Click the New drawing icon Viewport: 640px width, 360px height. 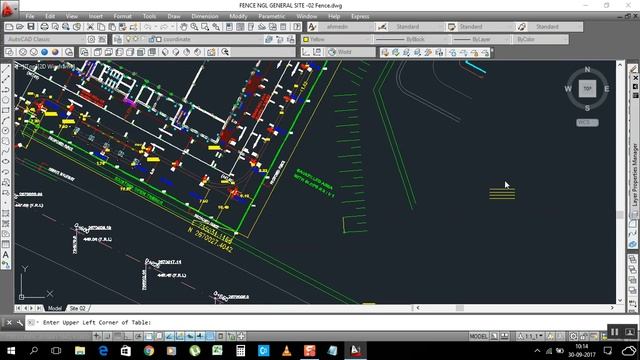[x=9, y=27]
